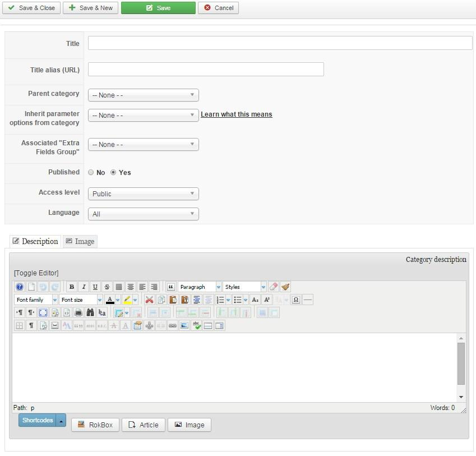Image resolution: width=476 pixels, height=456 pixels.
Task: Click the code cleanup broom icon
Action: pyautogui.click(x=285, y=287)
